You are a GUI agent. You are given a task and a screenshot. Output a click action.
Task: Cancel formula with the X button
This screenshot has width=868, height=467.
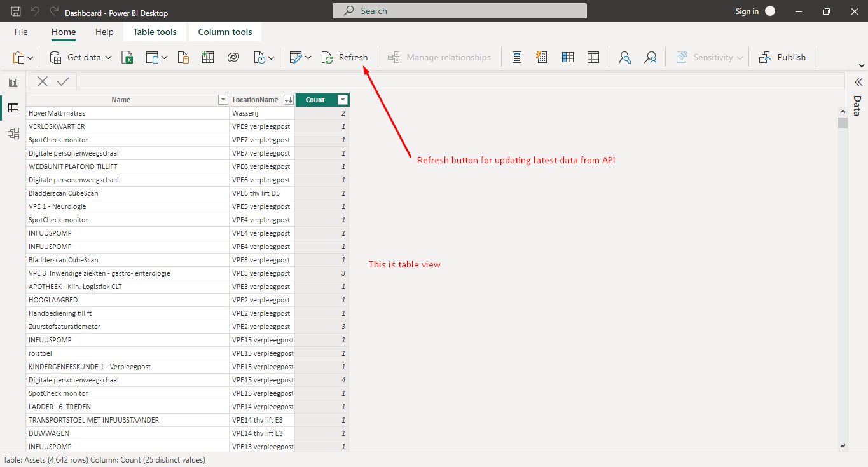coord(43,81)
